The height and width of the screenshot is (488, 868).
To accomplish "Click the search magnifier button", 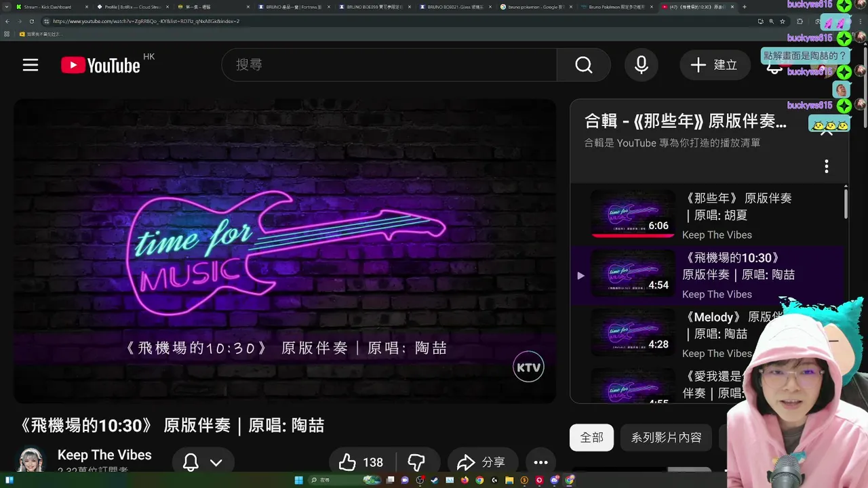I will click(584, 65).
